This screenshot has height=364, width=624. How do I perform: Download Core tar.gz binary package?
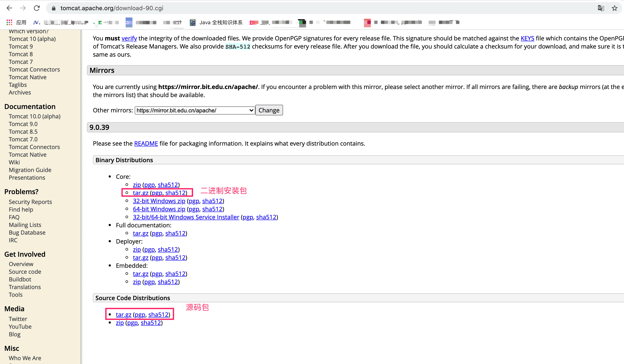click(140, 193)
